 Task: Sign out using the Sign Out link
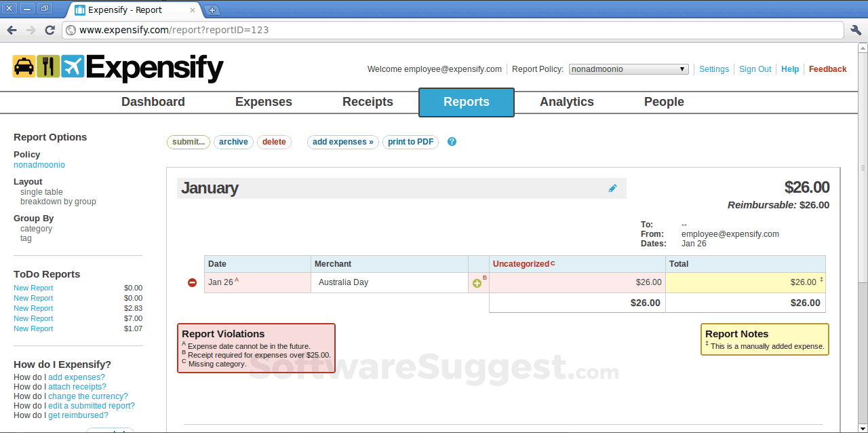point(755,69)
